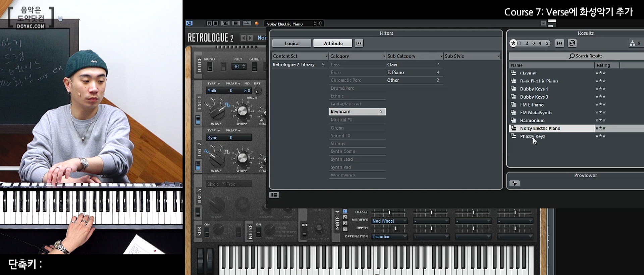Viewport: 644px width, 275px height.
Task: Toggle the MONO voice switch
Action: [x=210, y=67]
